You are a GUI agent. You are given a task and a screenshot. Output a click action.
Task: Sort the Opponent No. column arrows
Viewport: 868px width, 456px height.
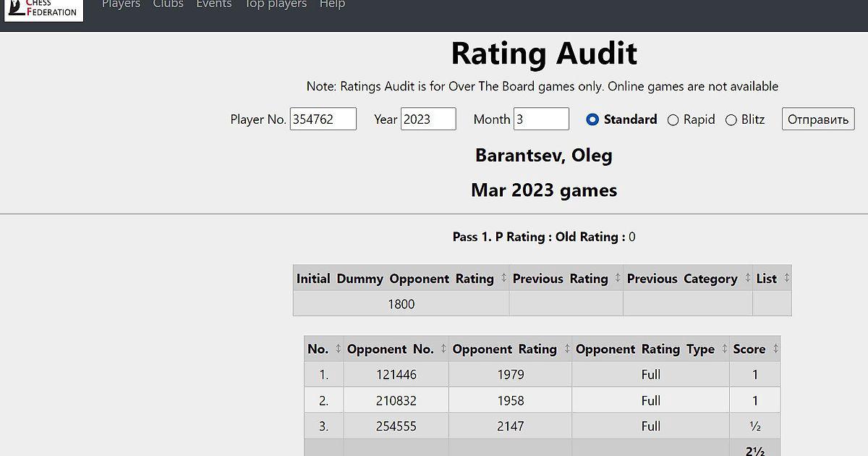(443, 349)
